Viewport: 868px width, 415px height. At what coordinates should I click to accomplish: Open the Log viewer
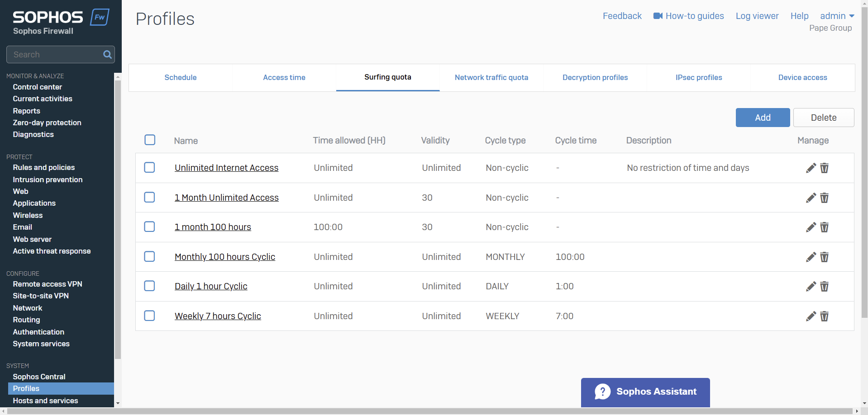click(x=757, y=16)
